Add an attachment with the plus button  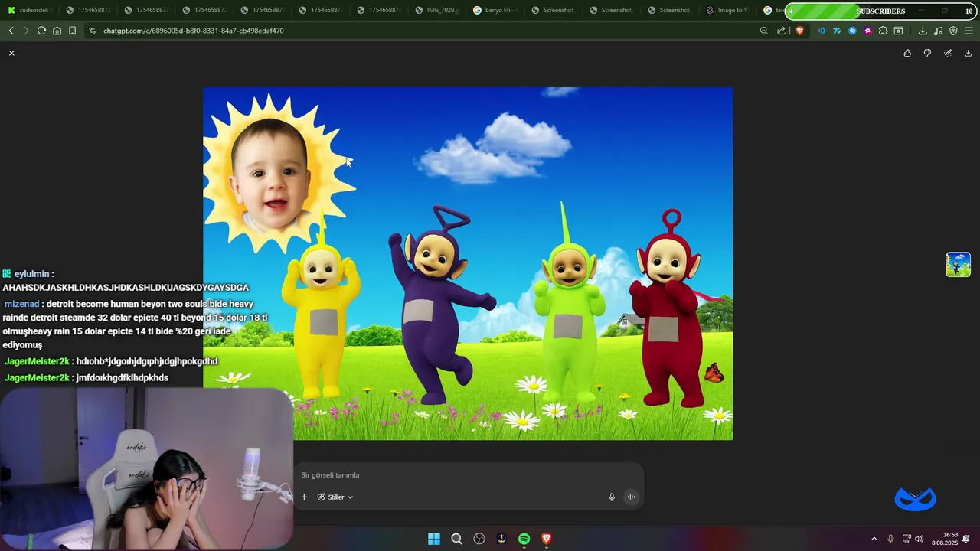click(x=304, y=497)
